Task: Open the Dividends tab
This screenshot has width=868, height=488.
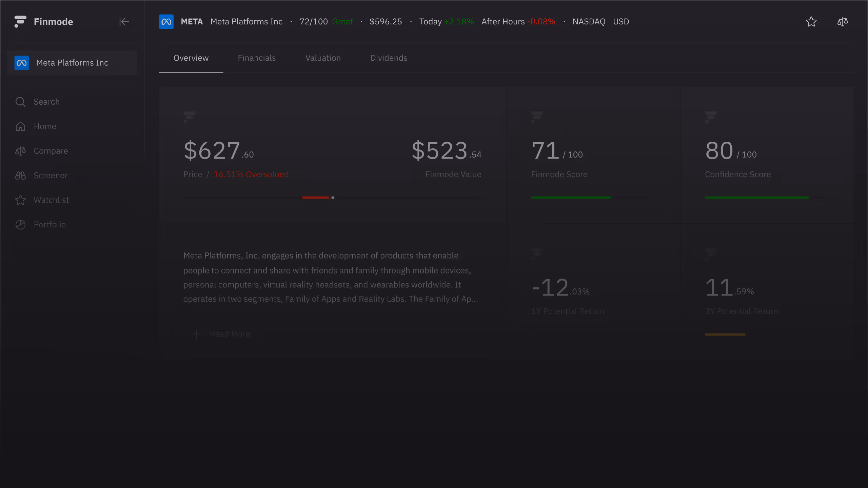Action: click(389, 58)
